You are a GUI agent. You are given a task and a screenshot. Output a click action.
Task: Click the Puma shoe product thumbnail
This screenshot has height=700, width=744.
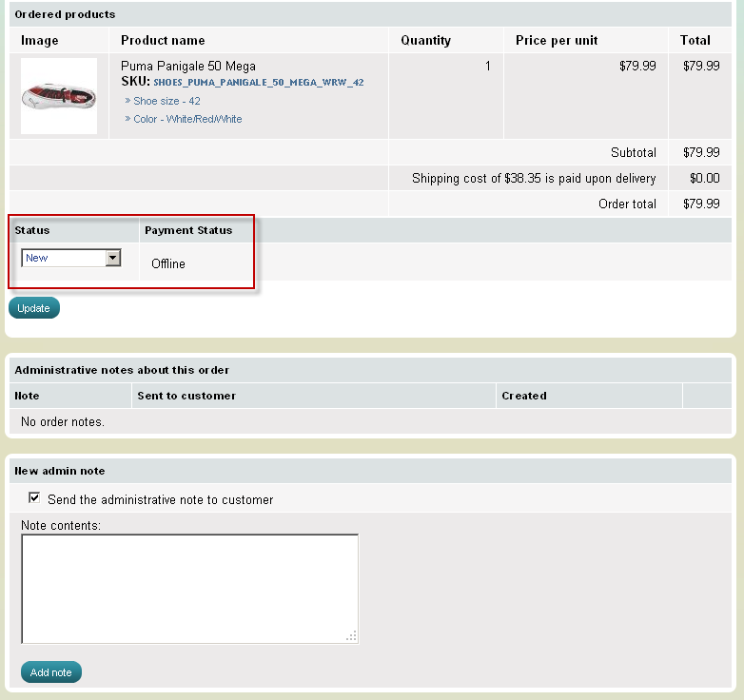click(x=59, y=96)
